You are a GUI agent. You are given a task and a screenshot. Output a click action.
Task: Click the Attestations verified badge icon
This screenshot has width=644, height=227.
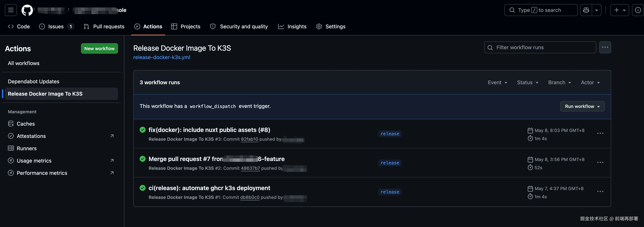click(11, 136)
